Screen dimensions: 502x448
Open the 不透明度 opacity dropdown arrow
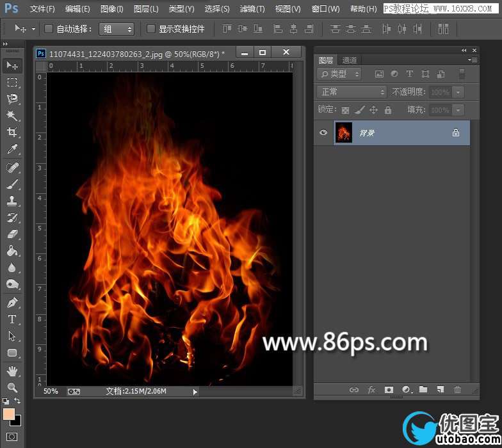[458, 92]
